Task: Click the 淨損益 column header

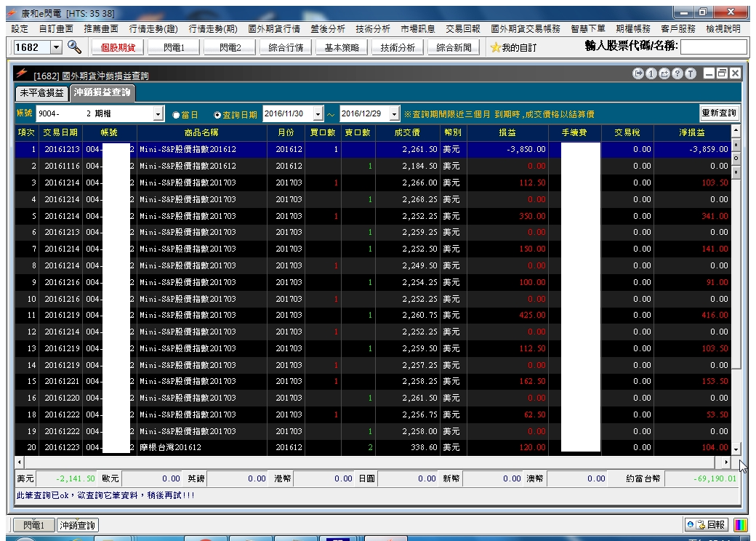Action: click(692, 132)
